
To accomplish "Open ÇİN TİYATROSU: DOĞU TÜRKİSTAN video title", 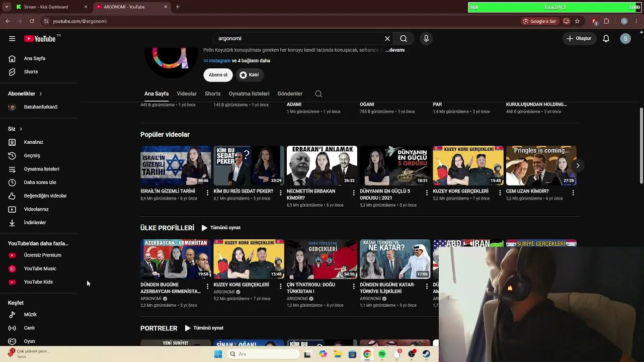I will pos(311,288).
